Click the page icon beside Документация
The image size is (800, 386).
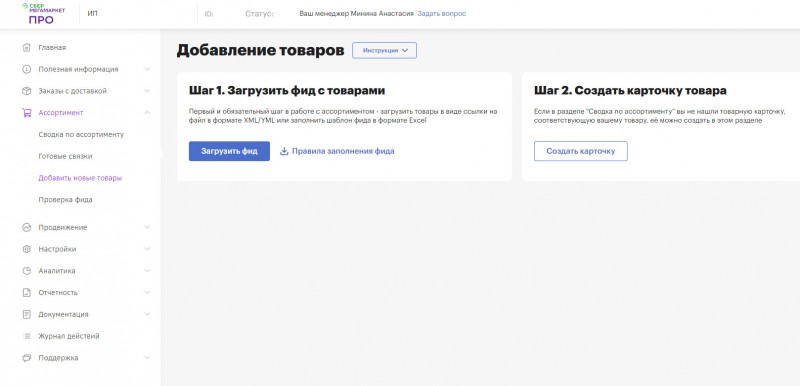coord(27,315)
